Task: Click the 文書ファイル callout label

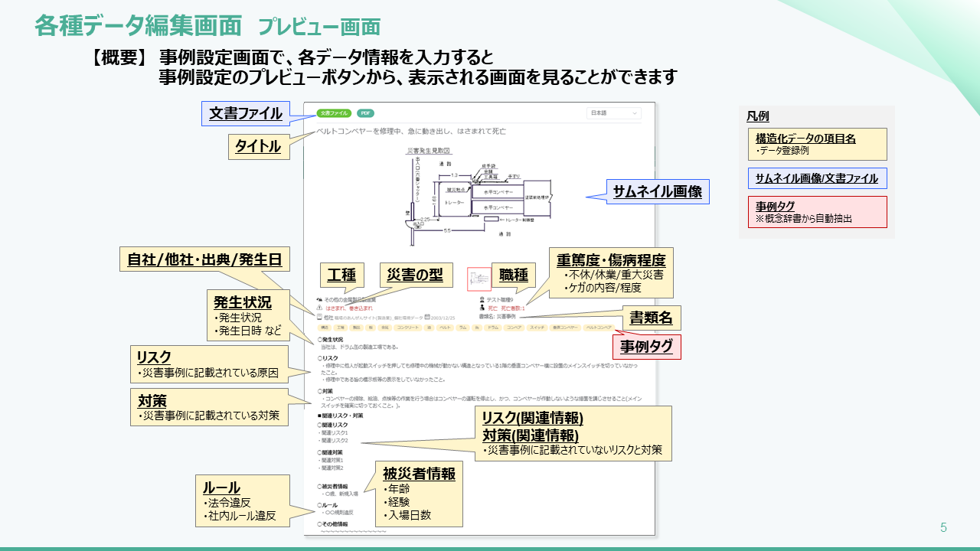Action: tap(246, 114)
